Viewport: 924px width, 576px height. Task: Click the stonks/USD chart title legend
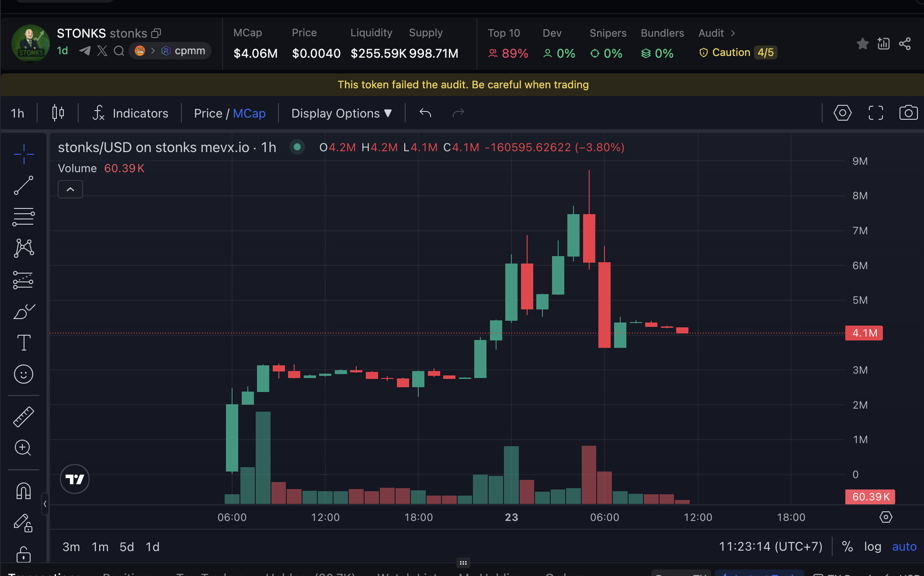tap(167, 147)
